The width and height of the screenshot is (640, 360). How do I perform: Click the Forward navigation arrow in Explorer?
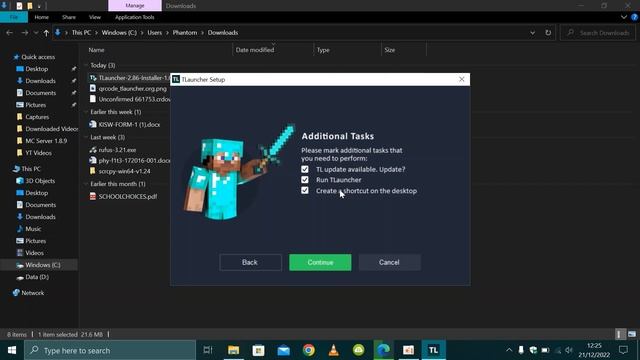(x=24, y=33)
